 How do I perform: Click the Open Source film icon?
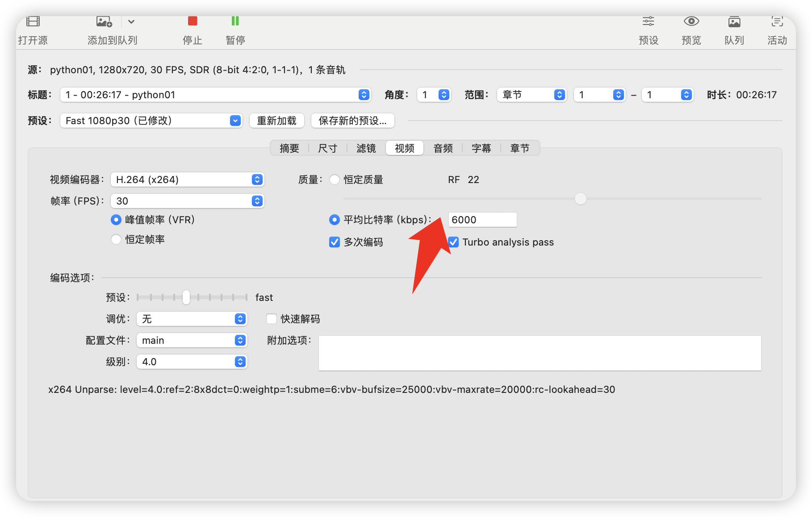point(33,21)
